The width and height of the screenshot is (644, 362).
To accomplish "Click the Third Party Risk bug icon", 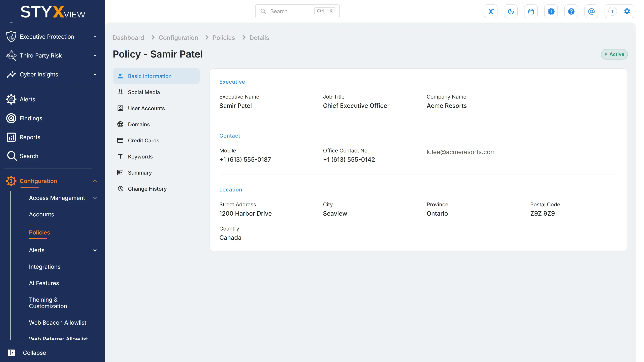I will point(11,56).
